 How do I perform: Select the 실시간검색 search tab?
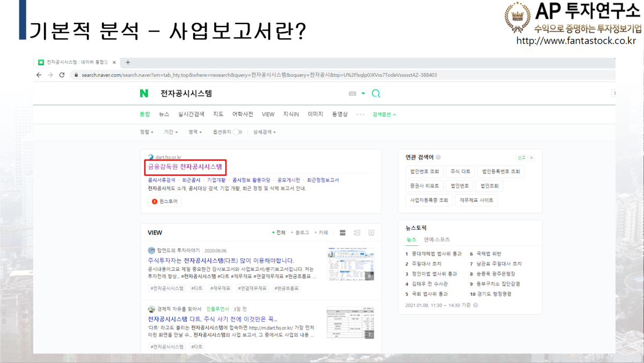(191, 114)
